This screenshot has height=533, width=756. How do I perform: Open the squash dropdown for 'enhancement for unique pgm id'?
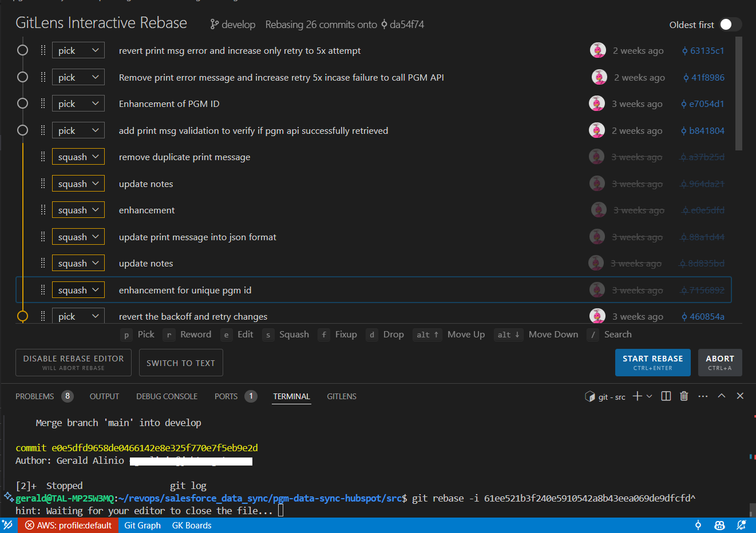tap(78, 289)
